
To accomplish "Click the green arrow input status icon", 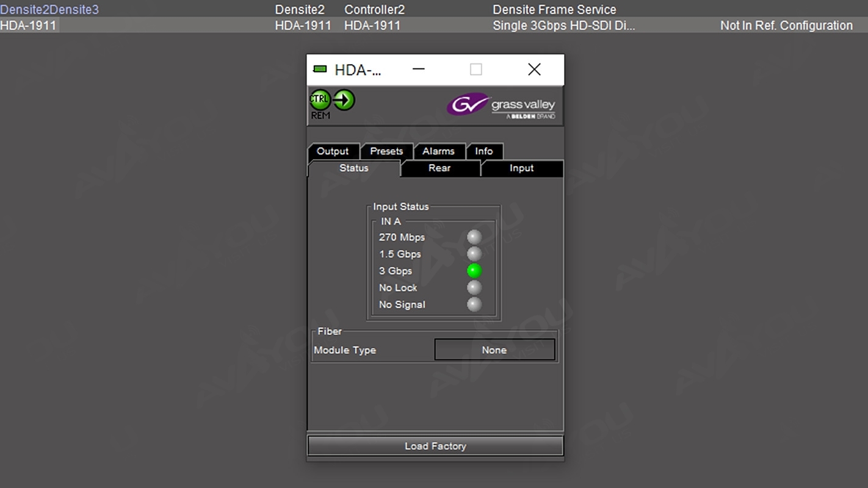I will pos(344,99).
